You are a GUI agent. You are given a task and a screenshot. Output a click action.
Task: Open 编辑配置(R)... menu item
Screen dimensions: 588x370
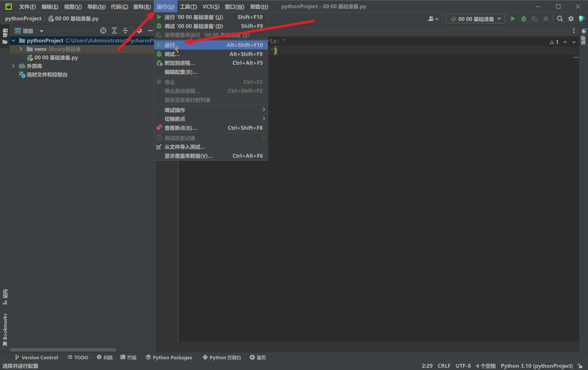click(211, 72)
